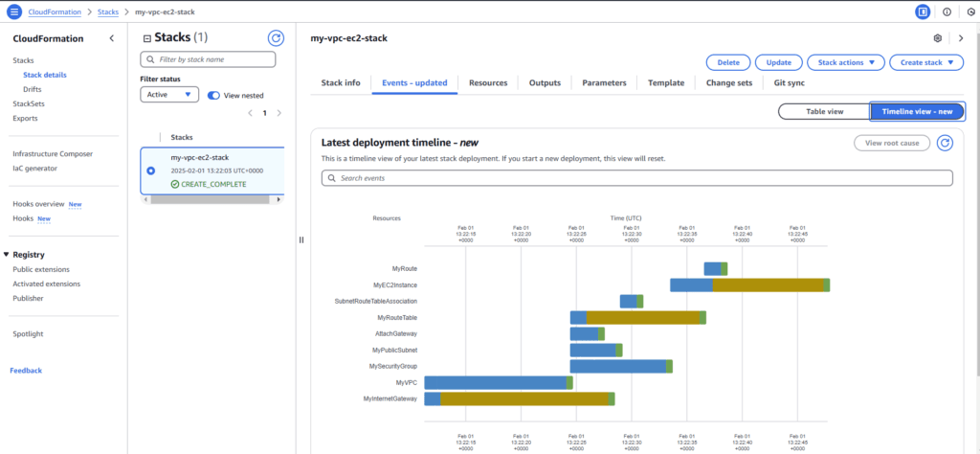Switch to Table view
This screenshot has height=454, width=980.
coord(824,111)
